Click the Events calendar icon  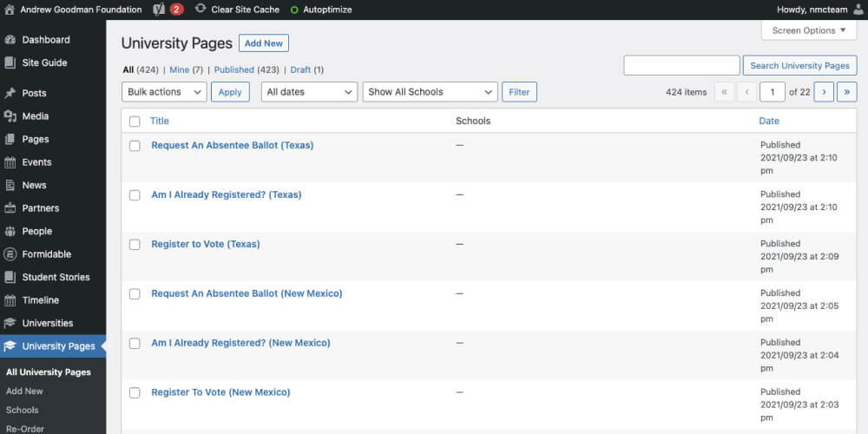[10, 162]
